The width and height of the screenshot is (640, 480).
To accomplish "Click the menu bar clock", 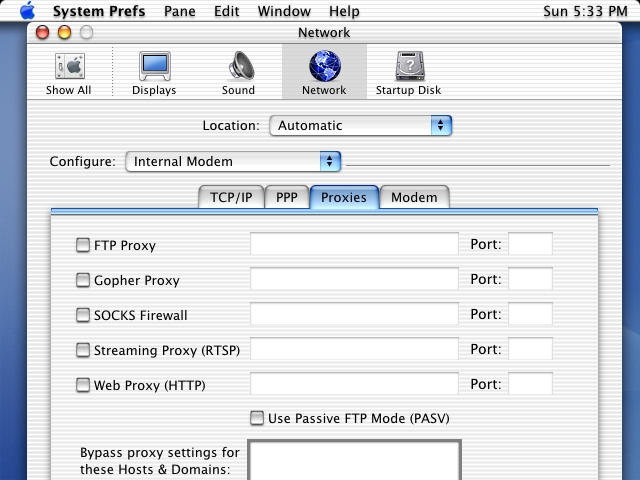I will (x=585, y=11).
